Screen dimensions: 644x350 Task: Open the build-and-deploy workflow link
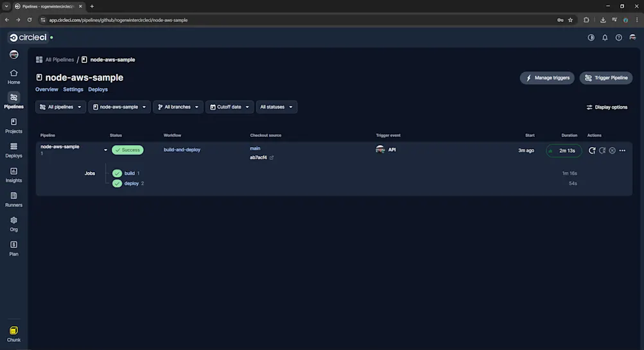tap(182, 150)
